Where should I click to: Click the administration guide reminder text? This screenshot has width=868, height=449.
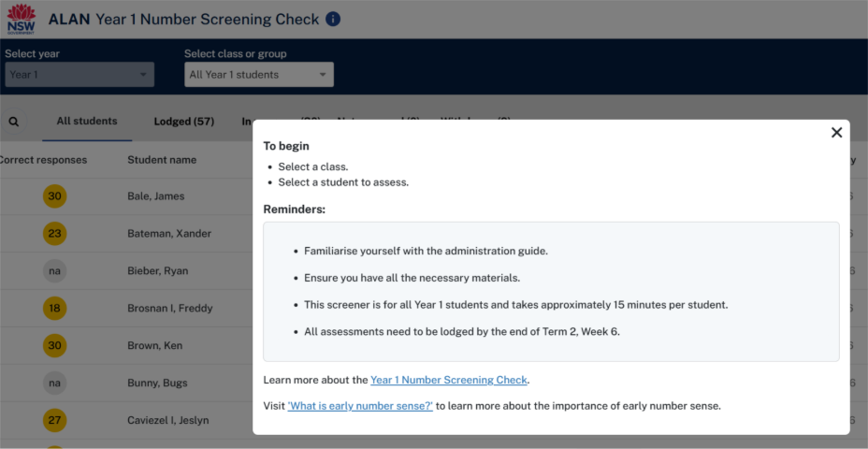click(x=426, y=251)
